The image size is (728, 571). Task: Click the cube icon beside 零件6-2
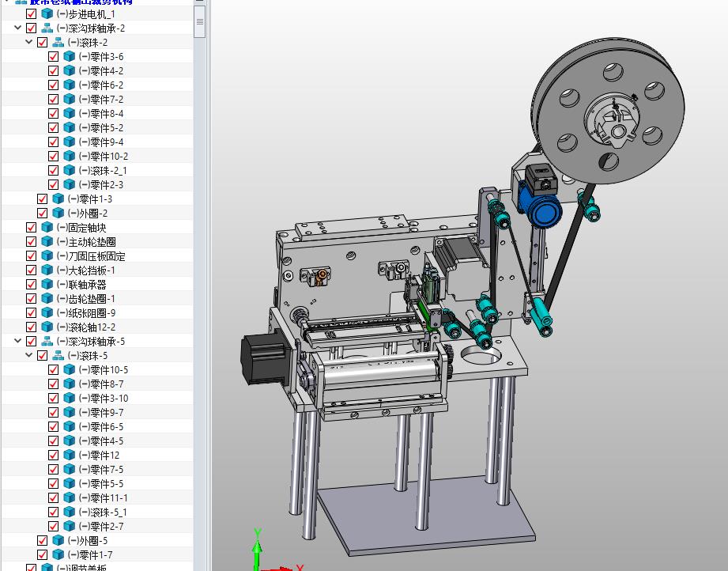pos(70,85)
